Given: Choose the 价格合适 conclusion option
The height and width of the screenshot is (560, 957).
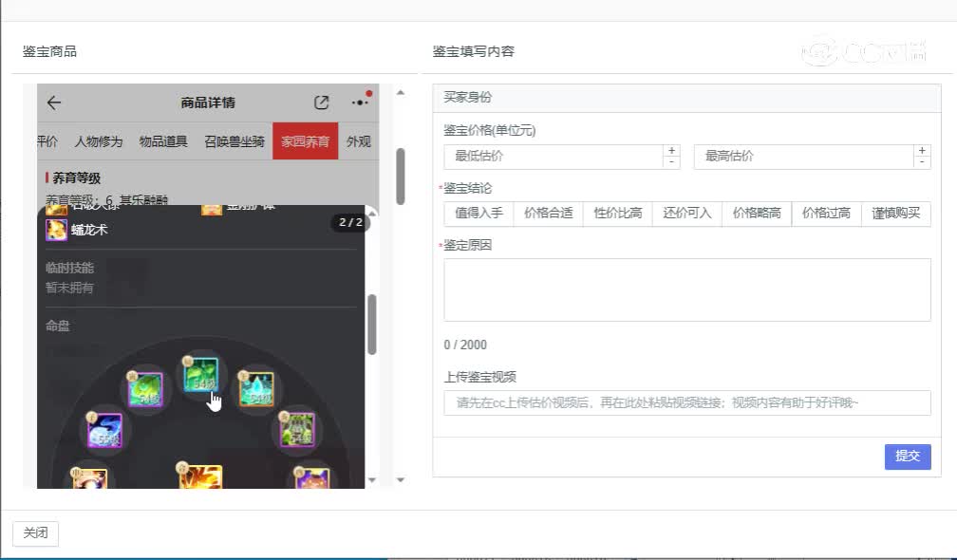Looking at the screenshot, I should pyautogui.click(x=549, y=214).
